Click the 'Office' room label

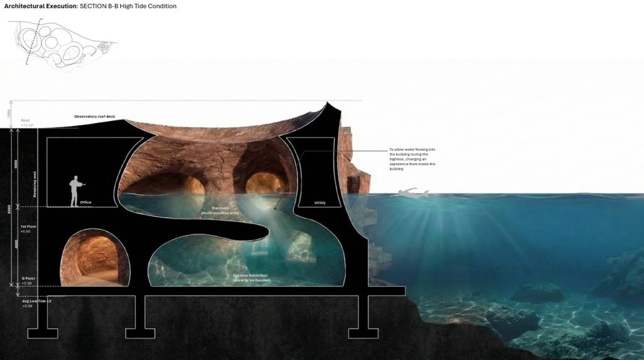[x=86, y=203]
